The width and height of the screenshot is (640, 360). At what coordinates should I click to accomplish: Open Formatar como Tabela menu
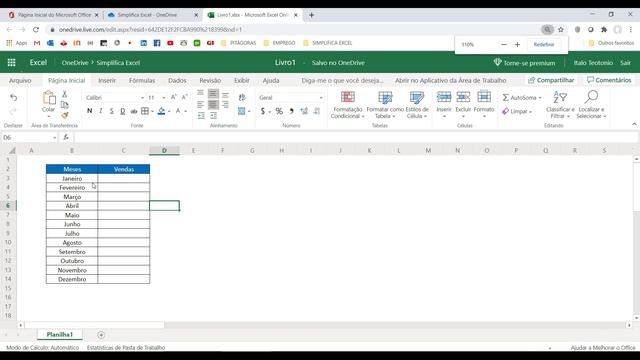pos(385,105)
